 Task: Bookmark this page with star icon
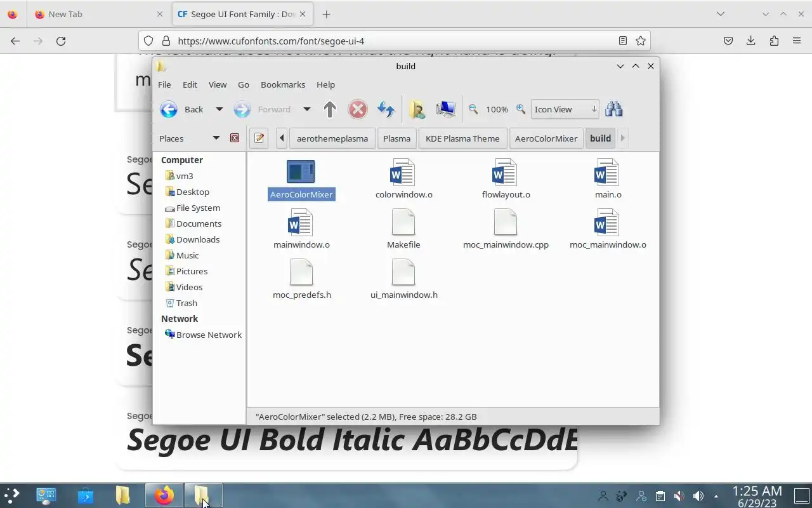click(x=641, y=41)
